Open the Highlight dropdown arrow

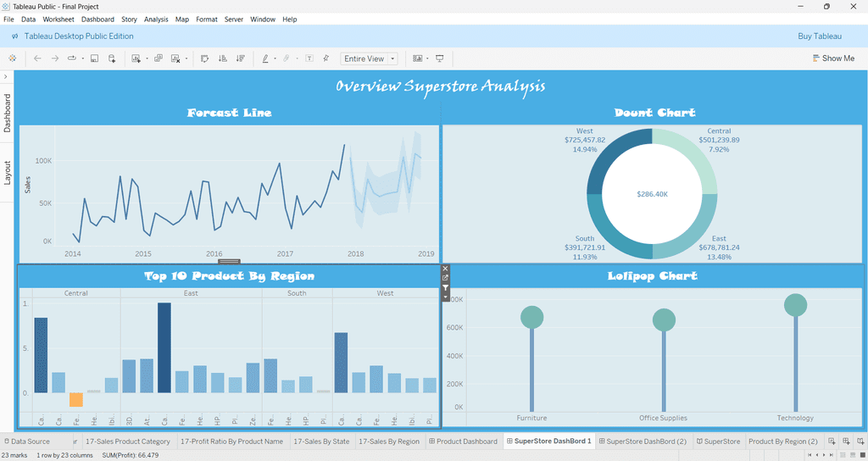point(275,58)
